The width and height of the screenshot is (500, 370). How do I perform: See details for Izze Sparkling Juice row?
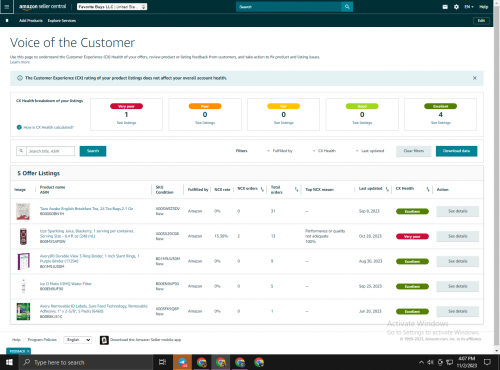point(458,236)
